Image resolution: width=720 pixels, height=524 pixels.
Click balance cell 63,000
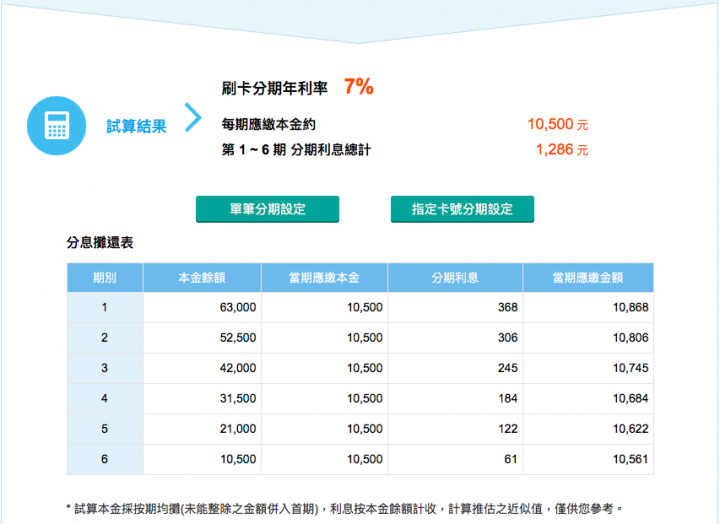(x=202, y=307)
